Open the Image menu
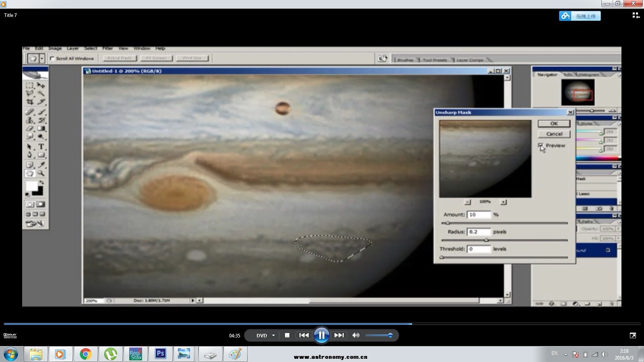Image resolution: width=644 pixels, height=362 pixels. pos(55,48)
